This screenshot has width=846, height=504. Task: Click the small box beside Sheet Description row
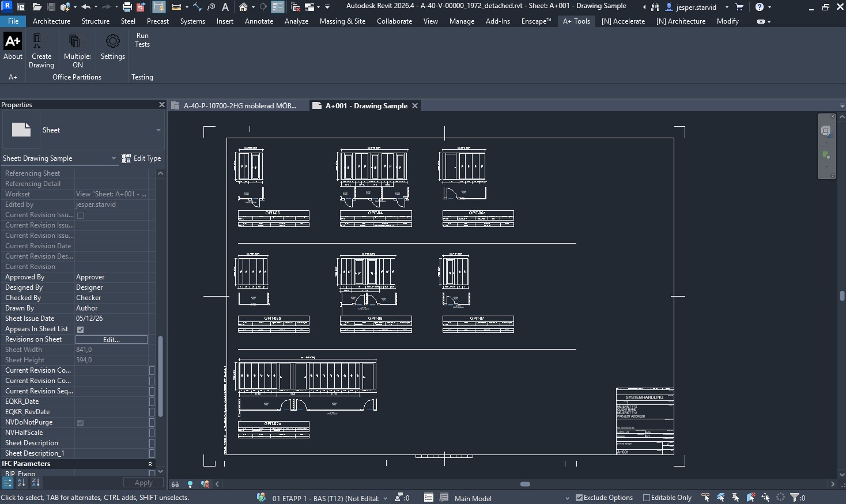152,444
